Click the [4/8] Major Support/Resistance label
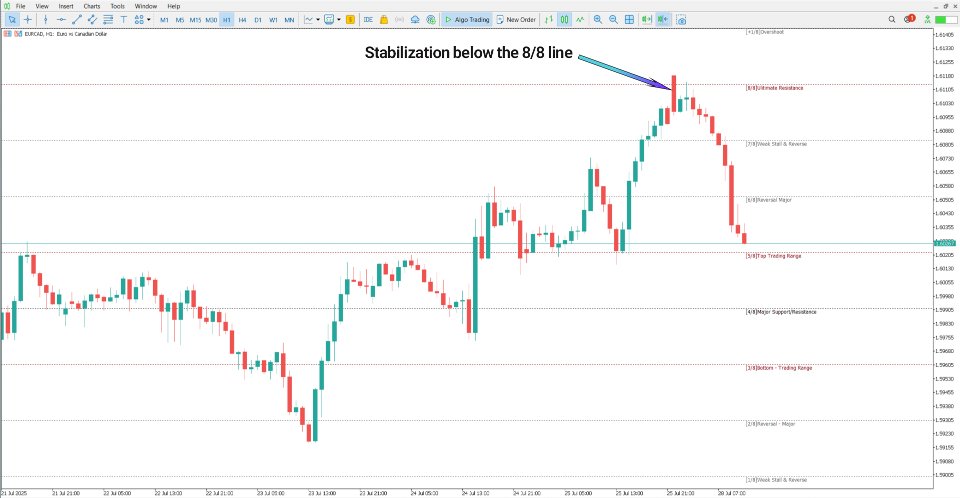This screenshot has width=960, height=498. pos(781,312)
